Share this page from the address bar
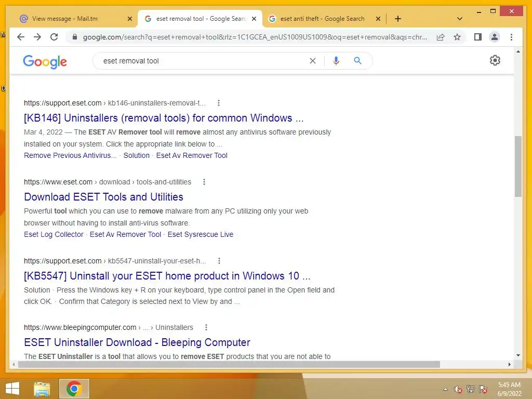 441,37
